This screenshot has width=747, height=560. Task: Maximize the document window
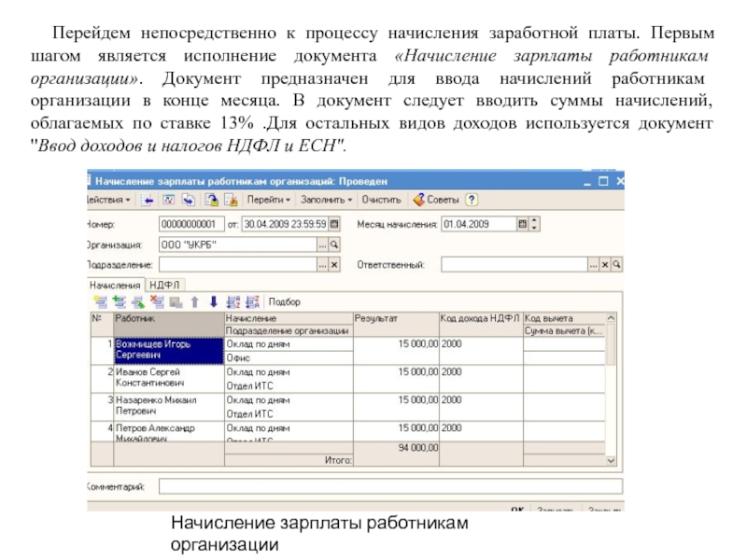coord(603,181)
